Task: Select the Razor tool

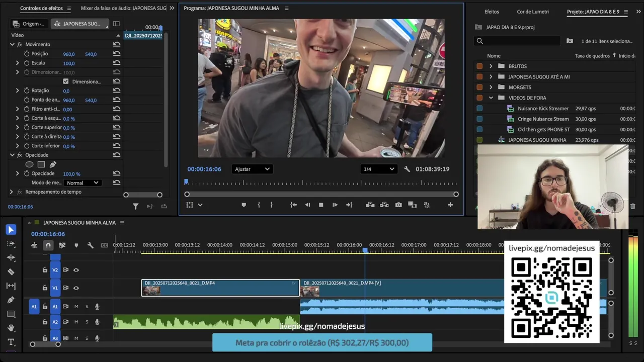Action: [11, 271]
